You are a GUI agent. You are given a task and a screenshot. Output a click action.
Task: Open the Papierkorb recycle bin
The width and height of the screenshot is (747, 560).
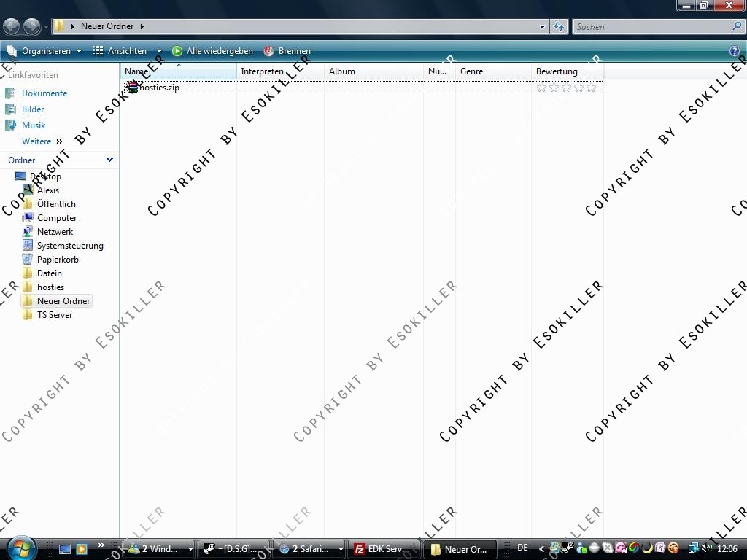pyautogui.click(x=58, y=260)
